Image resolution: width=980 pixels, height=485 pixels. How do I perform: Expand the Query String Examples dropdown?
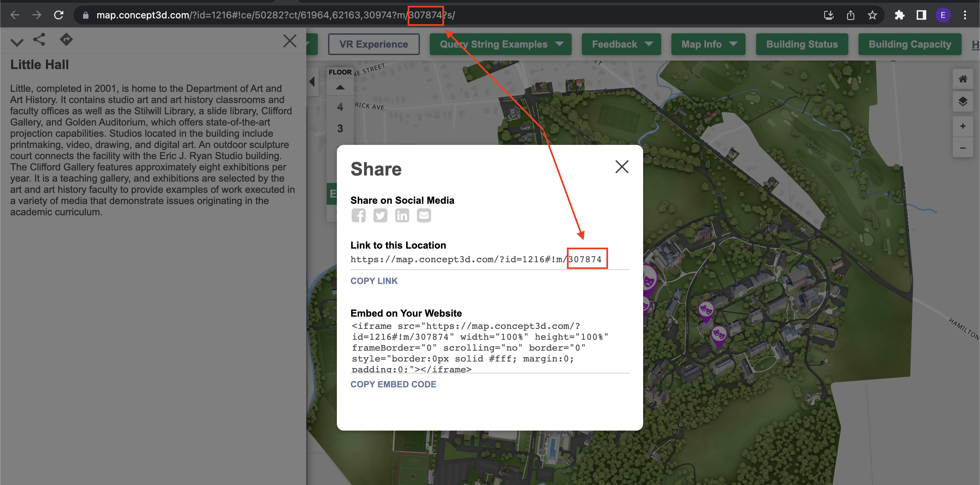pyautogui.click(x=500, y=44)
